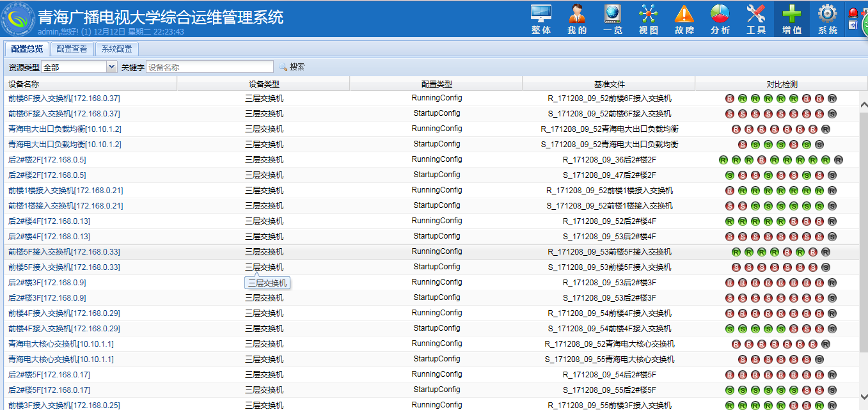This screenshot has height=410, width=868.
Task: Click gray S icon in 后2#楼2F StartupConfig row
Action: click(832, 175)
